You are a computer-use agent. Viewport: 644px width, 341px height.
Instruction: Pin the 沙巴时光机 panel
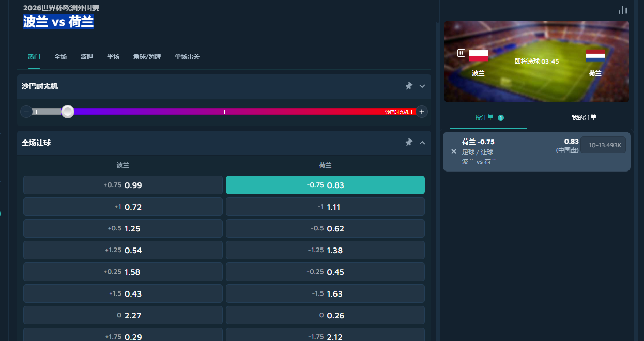tap(409, 86)
